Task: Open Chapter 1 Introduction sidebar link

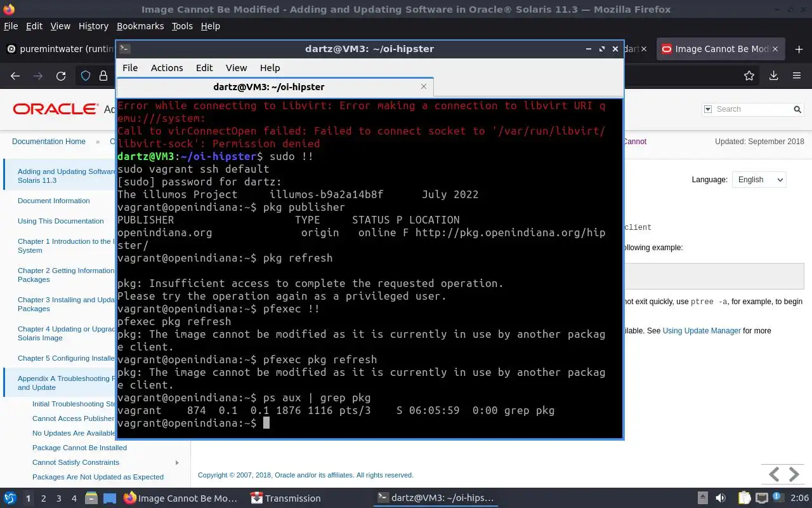Action: (x=67, y=246)
